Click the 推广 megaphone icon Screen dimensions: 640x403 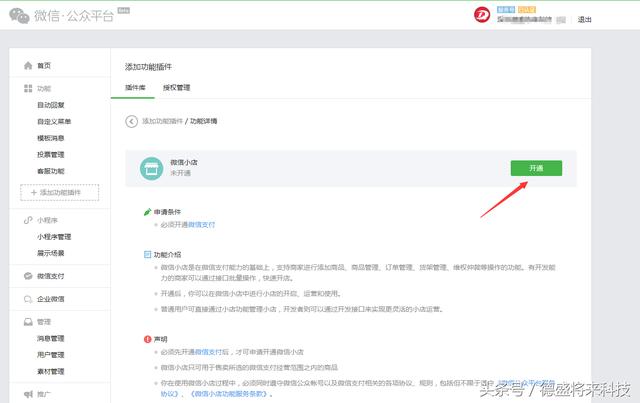pos(27,394)
